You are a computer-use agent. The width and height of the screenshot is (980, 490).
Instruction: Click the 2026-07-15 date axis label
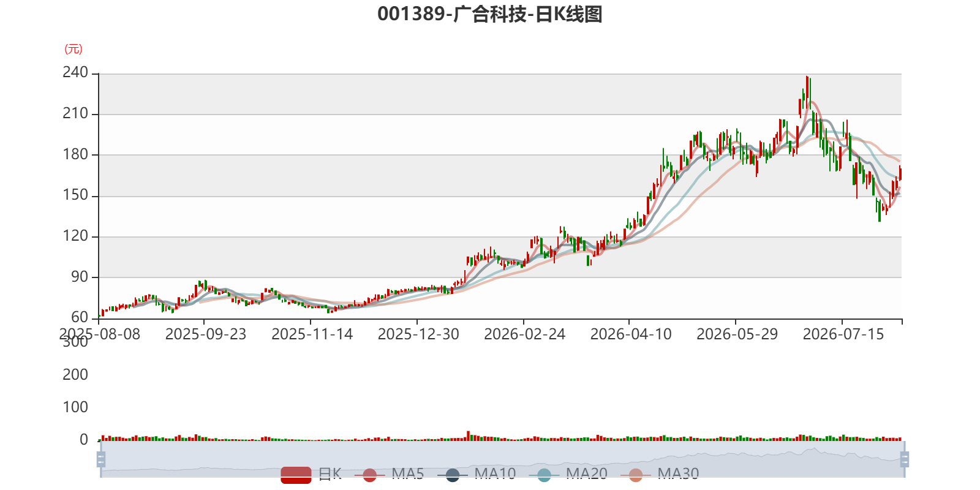[843, 334]
